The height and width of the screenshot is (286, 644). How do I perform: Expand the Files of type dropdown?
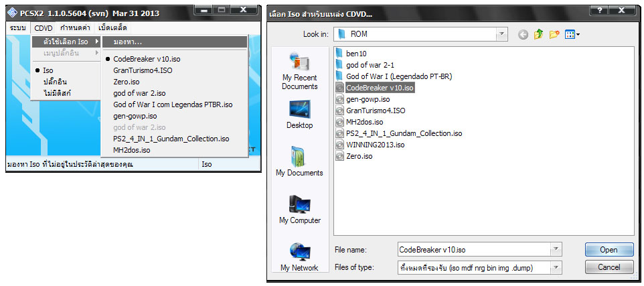(556, 267)
